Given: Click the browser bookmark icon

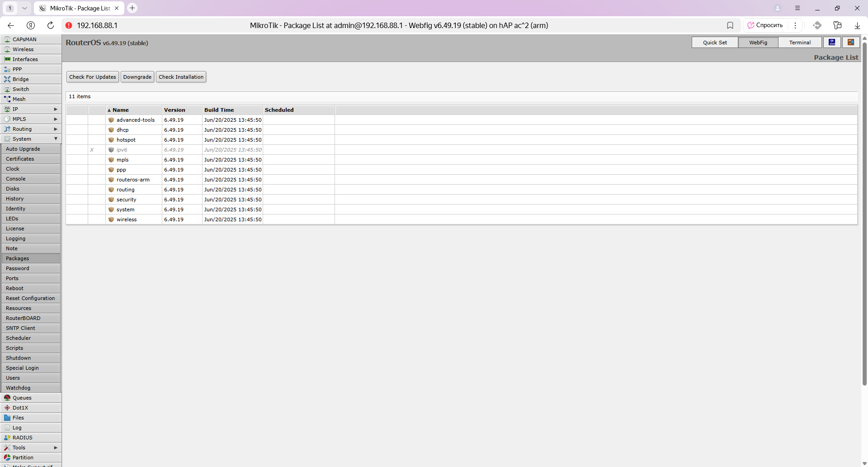Looking at the screenshot, I should point(730,25).
